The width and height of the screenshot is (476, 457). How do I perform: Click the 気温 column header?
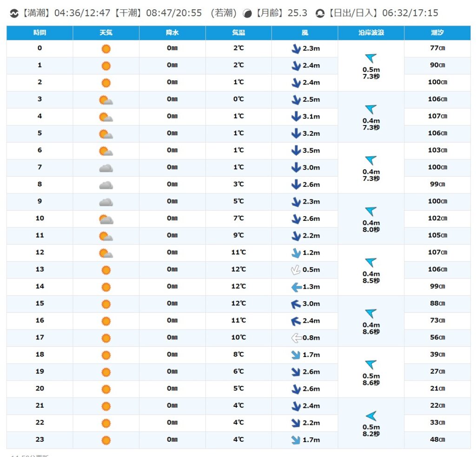(238, 33)
